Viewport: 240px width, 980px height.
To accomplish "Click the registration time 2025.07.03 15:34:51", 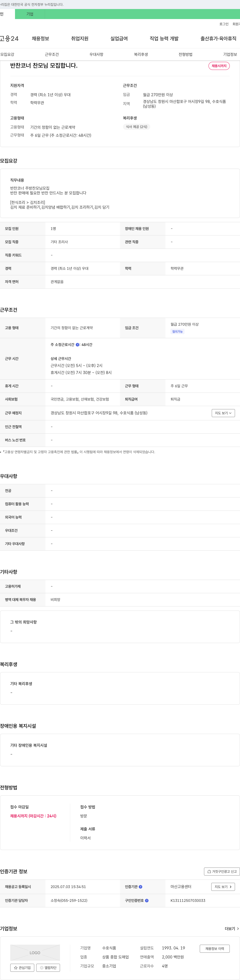I will tap(68, 887).
